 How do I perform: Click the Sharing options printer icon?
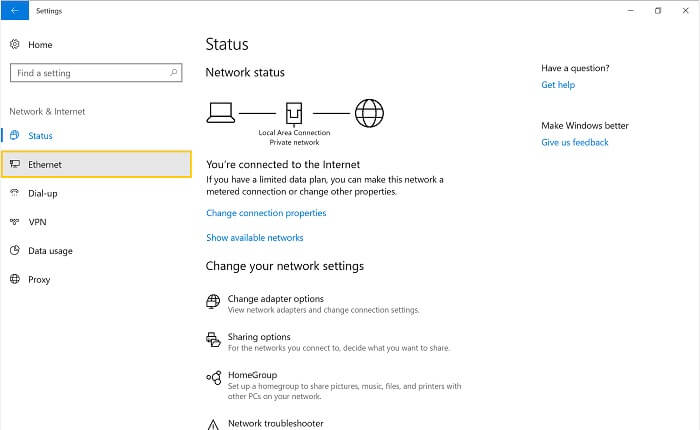[x=213, y=339]
